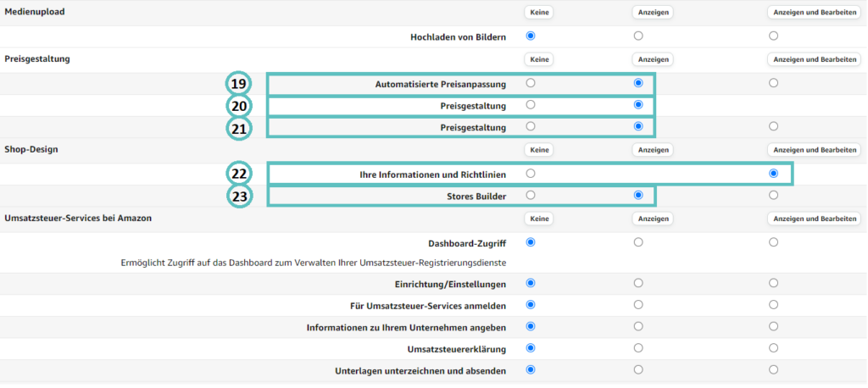The height and width of the screenshot is (388, 868).
Task: Choose Anzeigen und Bearbeiten for Einrichtung/Einstellungen
Action: pyautogui.click(x=773, y=283)
